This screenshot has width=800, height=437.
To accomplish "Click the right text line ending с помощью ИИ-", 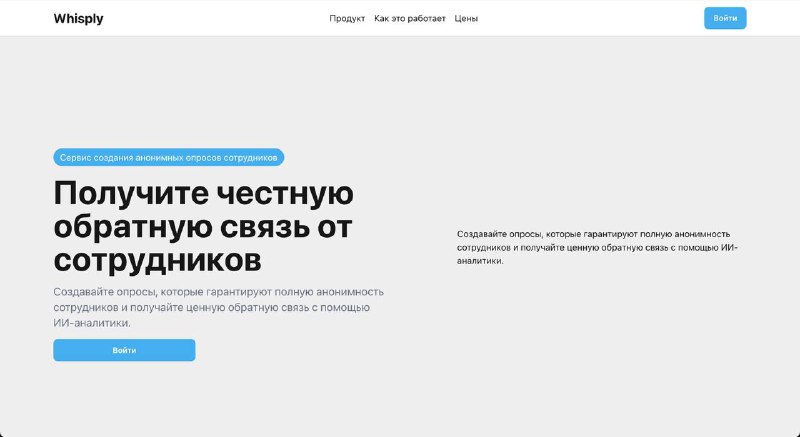I will point(597,248).
